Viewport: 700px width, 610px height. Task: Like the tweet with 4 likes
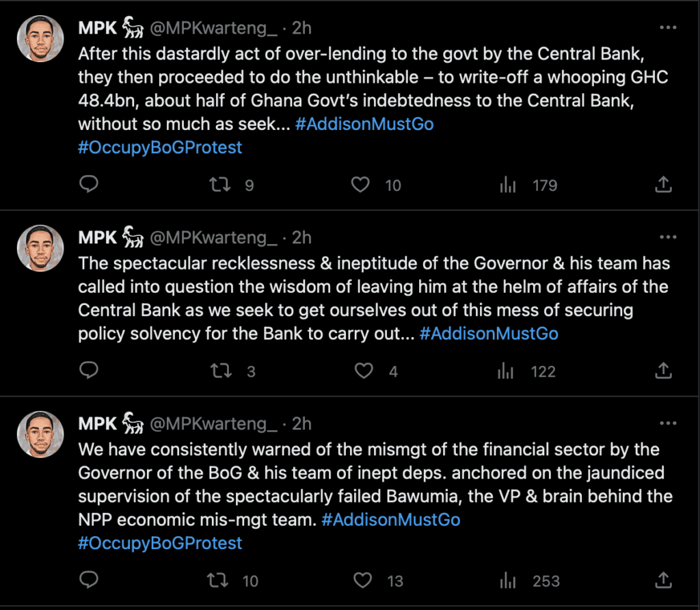coord(364,371)
